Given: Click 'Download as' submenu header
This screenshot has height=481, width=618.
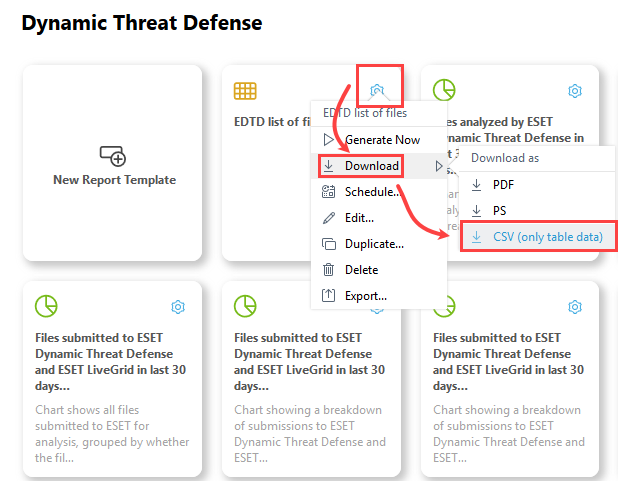Looking at the screenshot, I should click(x=505, y=158).
